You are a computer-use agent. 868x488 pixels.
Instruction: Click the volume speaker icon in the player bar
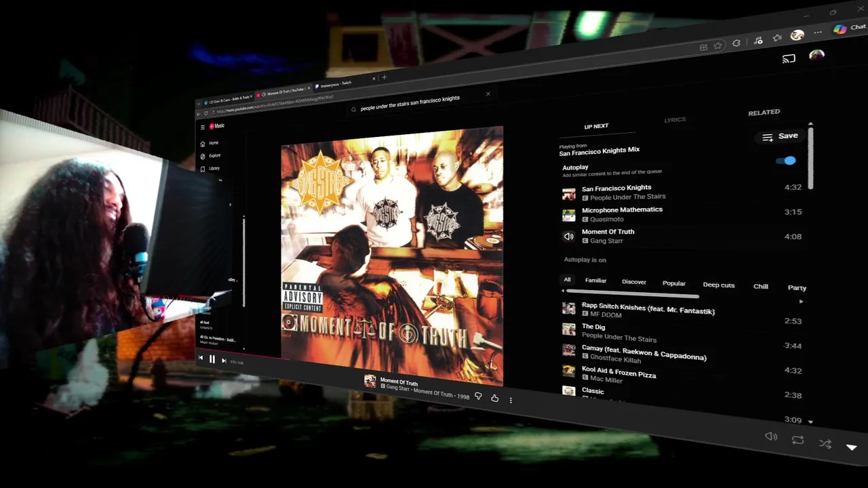click(x=771, y=436)
